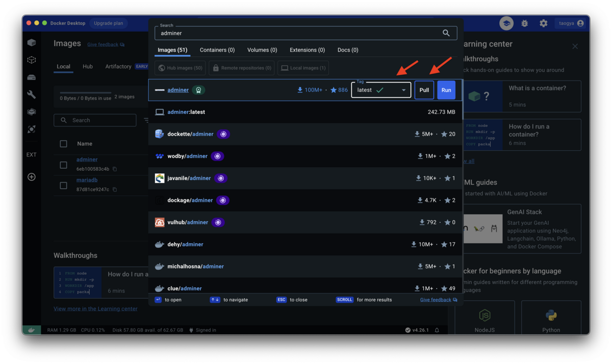
Task: Click the adminer search input field
Action: [x=306, y=33]
